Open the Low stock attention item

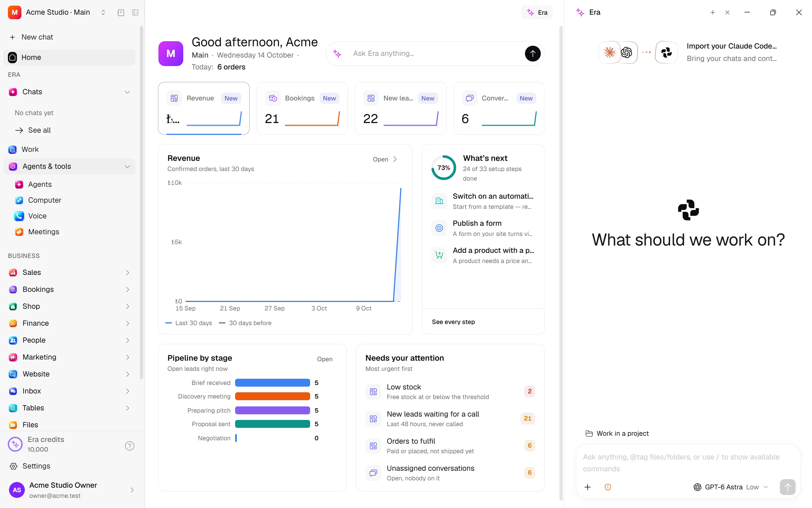(x=450, y=391)
